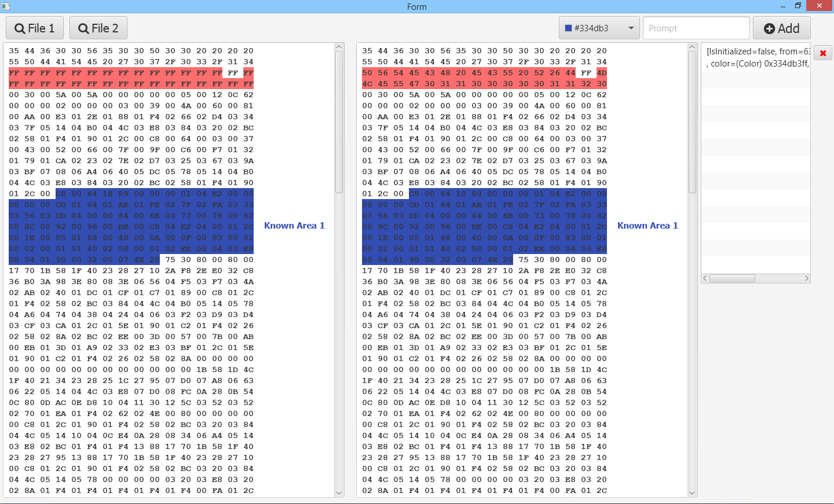Restore the Form window size
Image resolution: width=834 pixels, height=504 pixels.
pyautogui.click(x=798, y=6)
